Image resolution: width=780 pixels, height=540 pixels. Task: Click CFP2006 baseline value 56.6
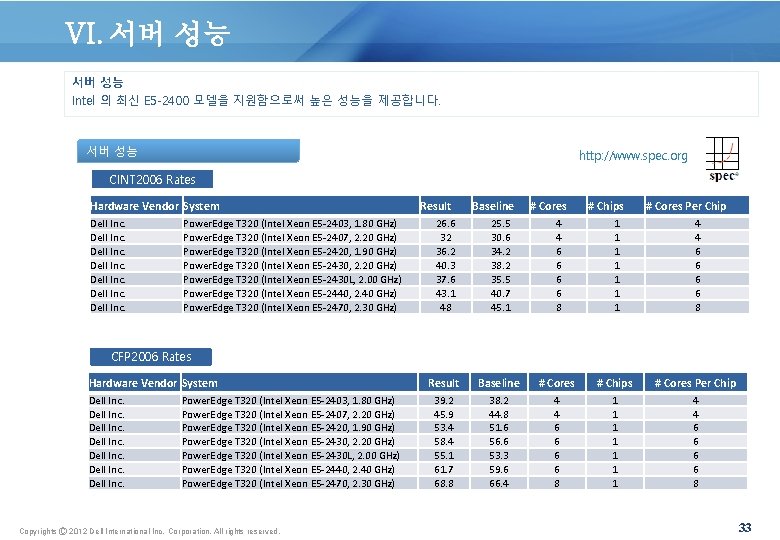[x=498, y=442]
